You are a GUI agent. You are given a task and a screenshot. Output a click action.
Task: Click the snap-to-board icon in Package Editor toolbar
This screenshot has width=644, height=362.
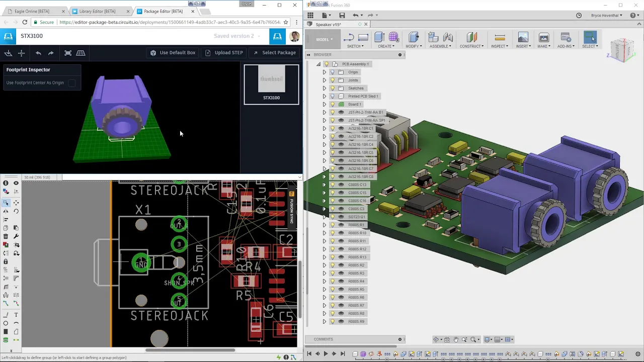click(8, 53)
